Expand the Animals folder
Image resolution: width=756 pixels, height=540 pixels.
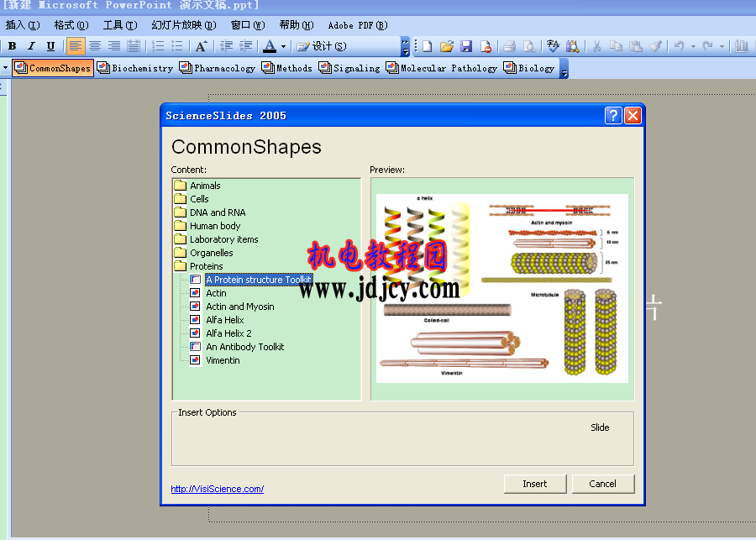click(197, 186)
